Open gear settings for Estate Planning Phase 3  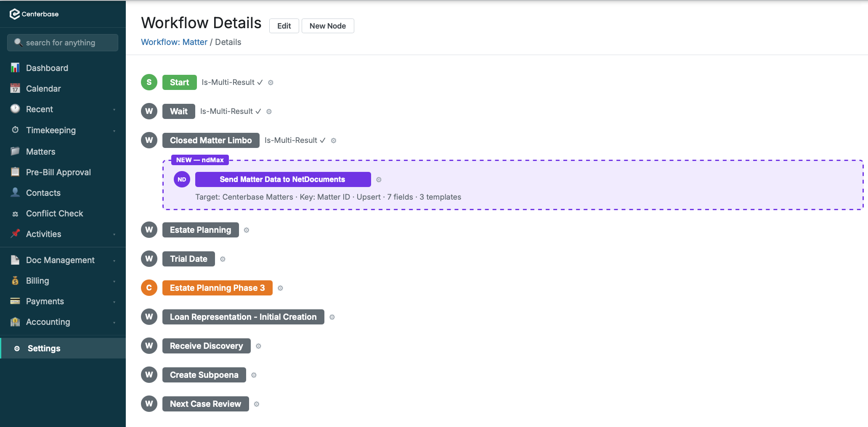(x=280, y=288)
